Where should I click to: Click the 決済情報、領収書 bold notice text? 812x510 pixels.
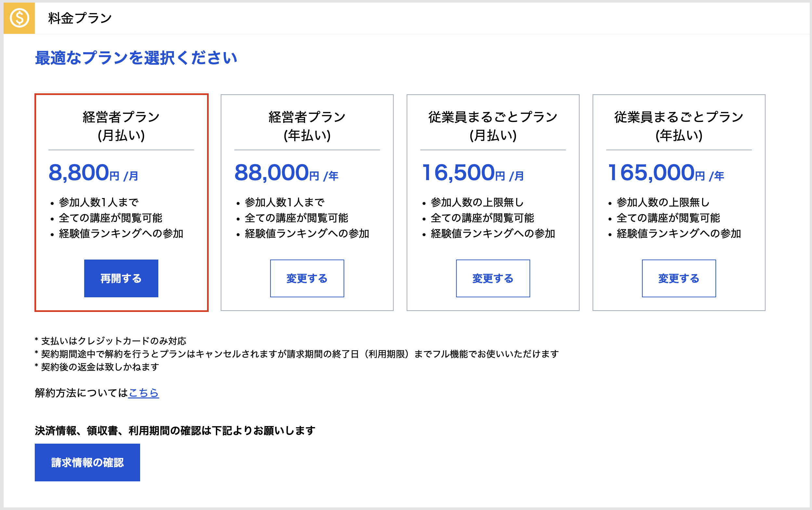point(175,430)
